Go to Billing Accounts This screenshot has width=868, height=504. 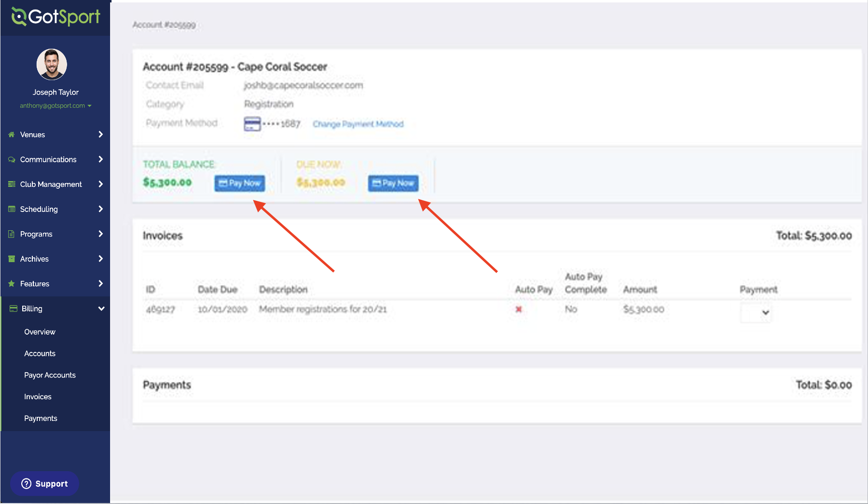(x=40, y=353)
